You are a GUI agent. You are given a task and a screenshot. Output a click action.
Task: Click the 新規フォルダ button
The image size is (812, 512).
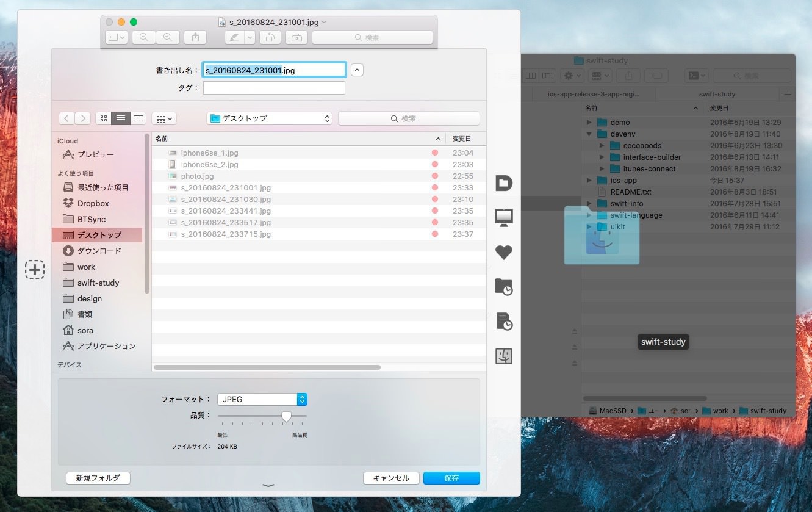tap(98, 478)
